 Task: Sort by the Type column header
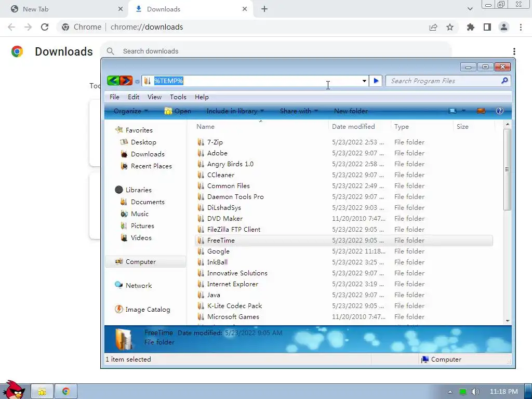421,127
